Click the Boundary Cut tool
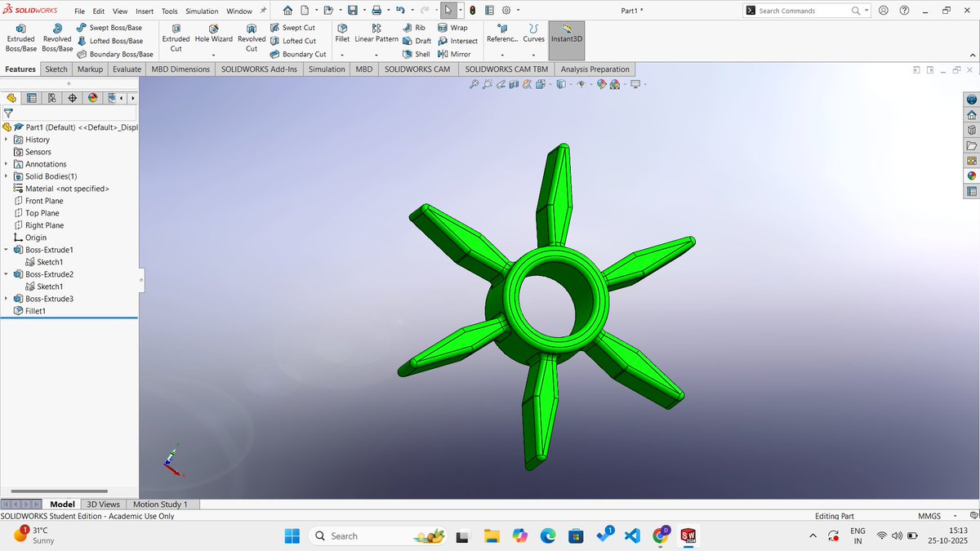 (298, 54)
